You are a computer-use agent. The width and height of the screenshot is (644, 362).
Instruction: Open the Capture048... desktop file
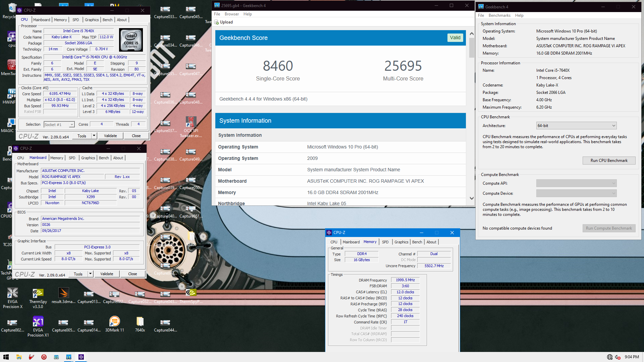[x=191, y=98]
